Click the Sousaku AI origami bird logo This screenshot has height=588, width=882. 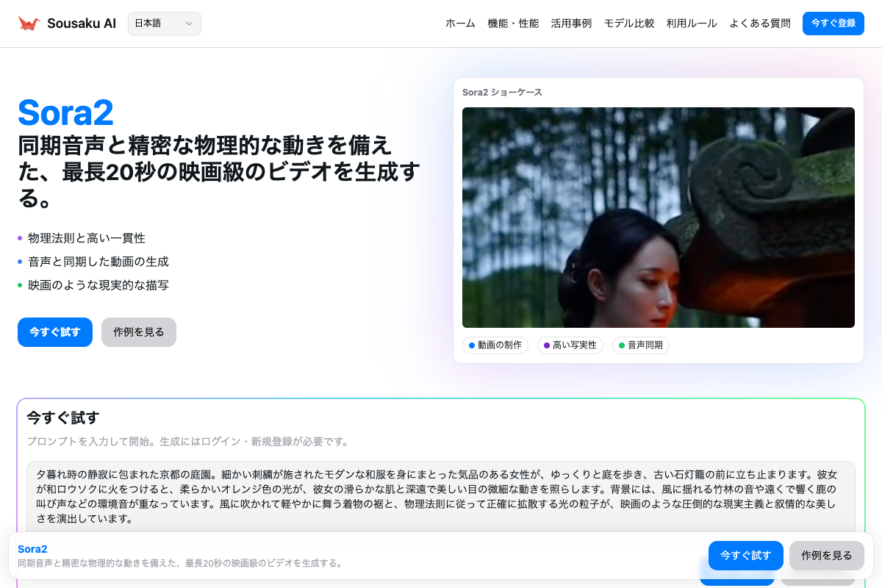pyautogui.click(x=29, y=24)
